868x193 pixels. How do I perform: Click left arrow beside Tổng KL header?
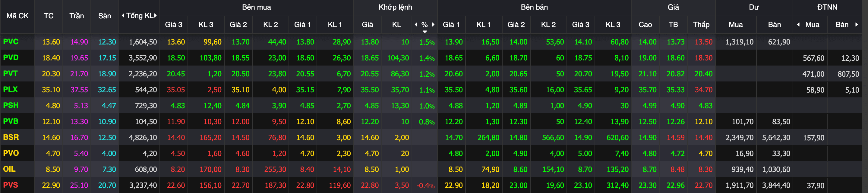[123, 15]
